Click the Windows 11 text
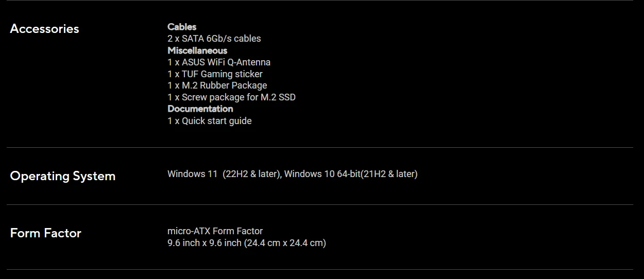The width and height of the screenshot is (644, 279). point(192,174)
